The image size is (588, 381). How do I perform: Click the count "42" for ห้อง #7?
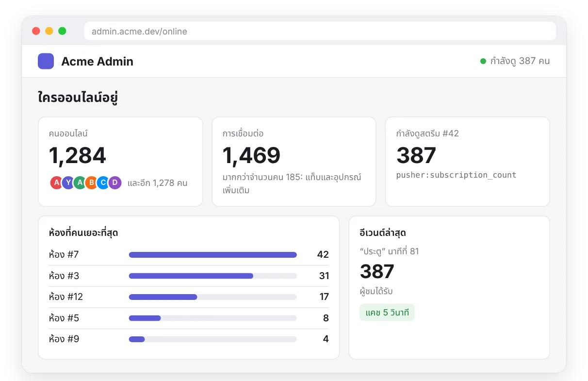pyautogui.click(x=323, y=255)
